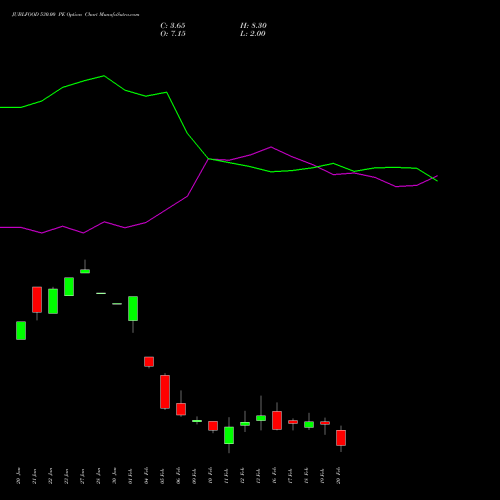Click the '13 Feb' date axis label
Screen dimensions: 500x500
pos(259,476)
